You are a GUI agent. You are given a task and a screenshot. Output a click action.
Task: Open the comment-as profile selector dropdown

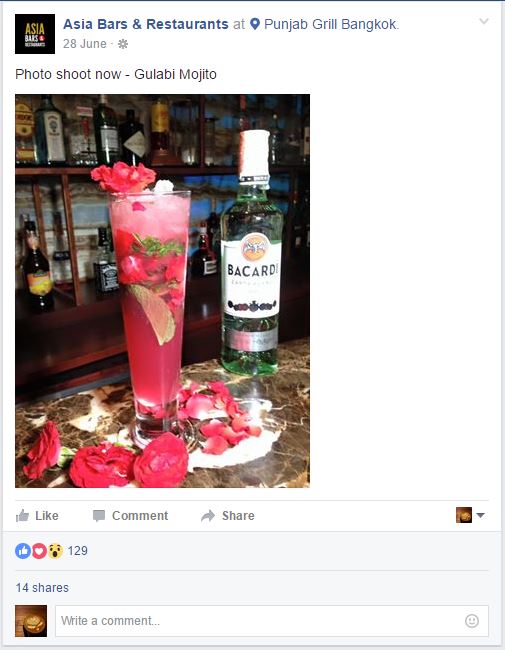(x=470, y=515)
